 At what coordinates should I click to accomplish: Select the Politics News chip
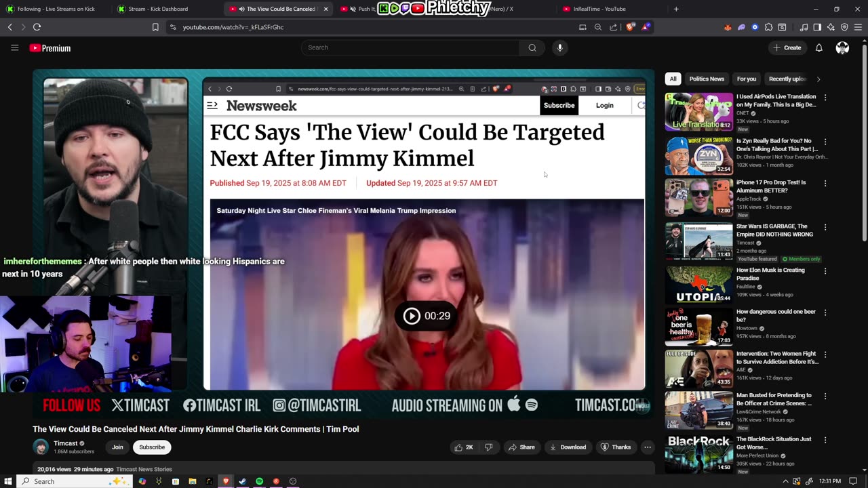pyautogui.click(x=707, y=79)
